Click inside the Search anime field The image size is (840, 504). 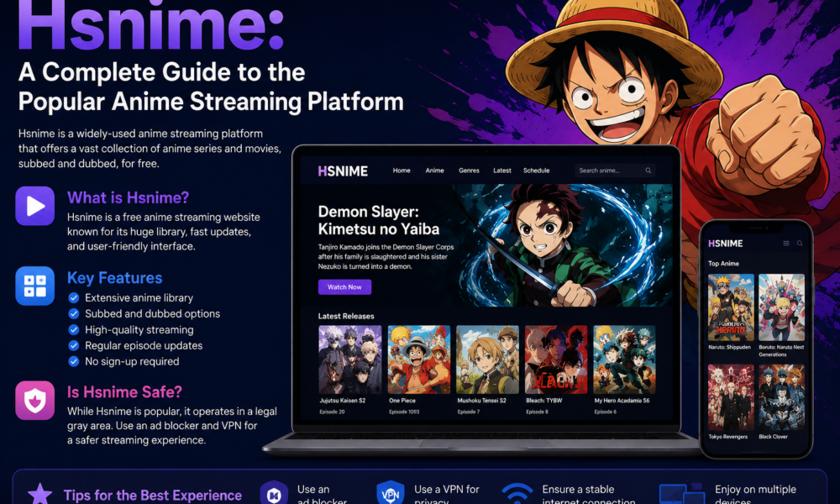pyautogui.click(x=615, y=171)
